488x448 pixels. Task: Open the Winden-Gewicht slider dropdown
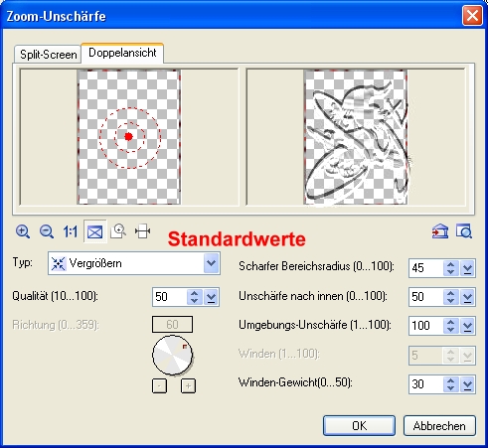(x=467, y=384)
